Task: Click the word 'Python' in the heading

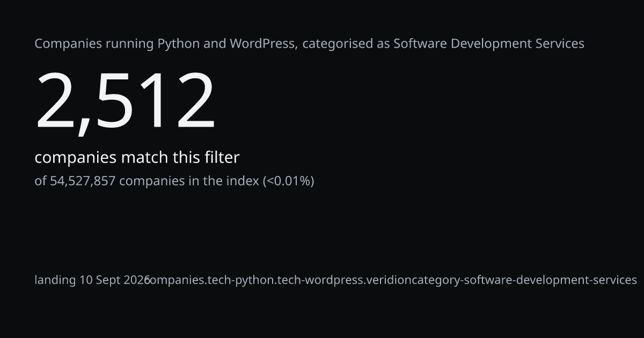Action: [178, 44]
